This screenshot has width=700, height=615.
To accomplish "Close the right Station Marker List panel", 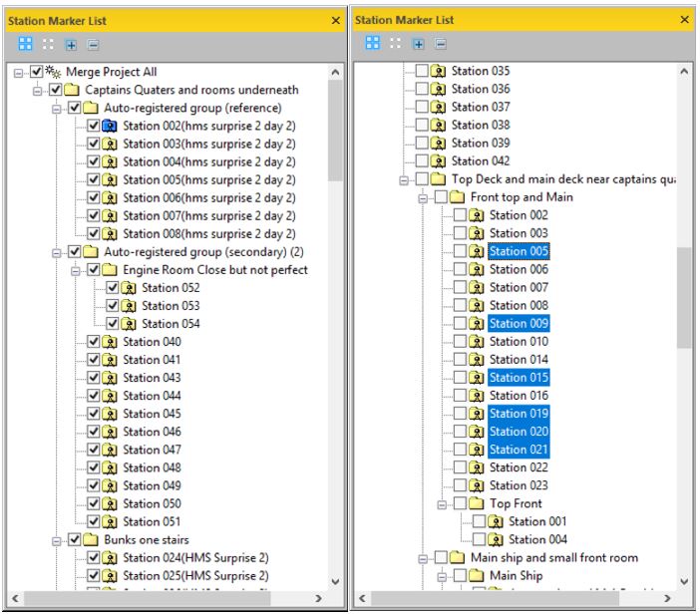I will tap(684, 19).
